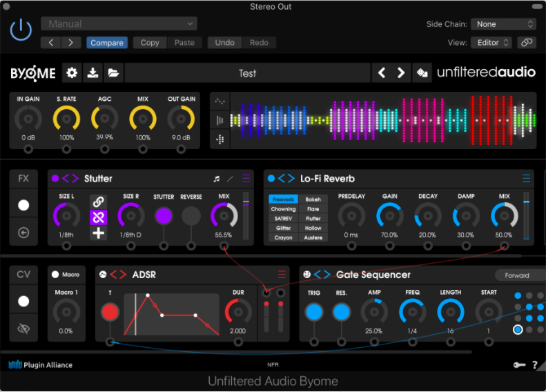The height and width of the screenshot is (392, 546).
Task: Select the bars visualizer mode icon
Action: pyautogui.click(x=220, y=121)
